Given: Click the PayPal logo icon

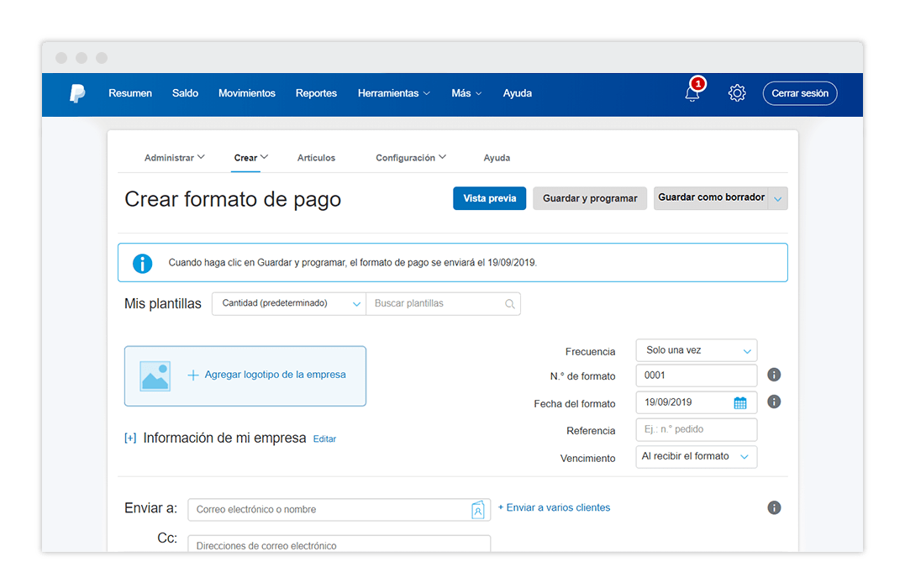Looking at the screenshot, I should coord(77,93).
